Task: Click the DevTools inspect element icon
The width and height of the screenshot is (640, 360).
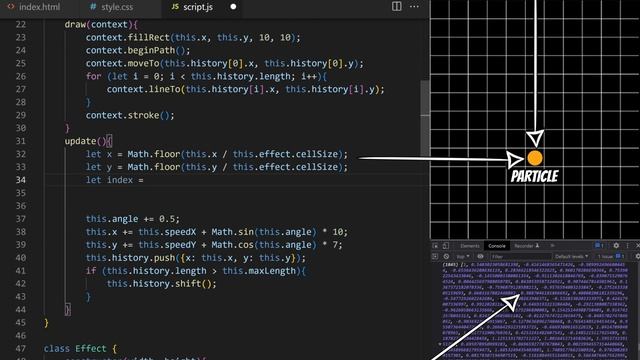Action: [x=435, y=246]
